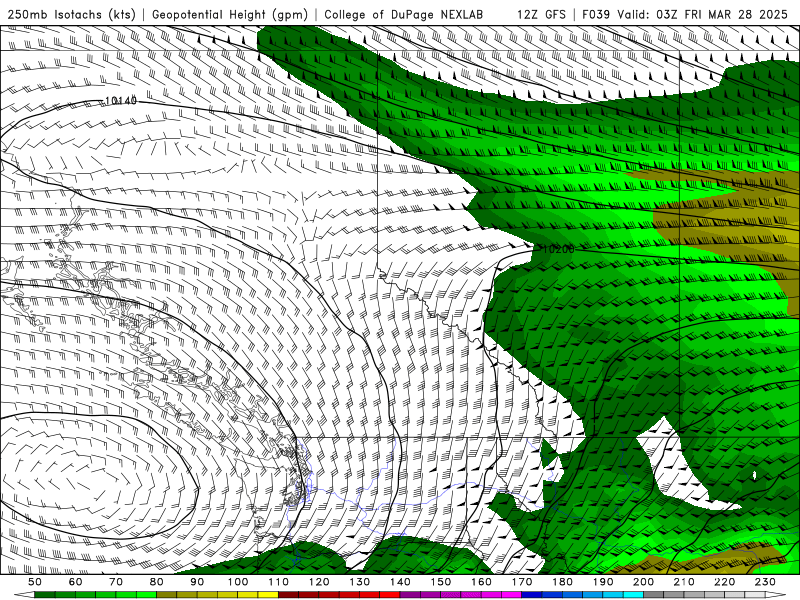Click the 210 knot scale label
The height and width of the screenshot is (600, 800).
684,582
